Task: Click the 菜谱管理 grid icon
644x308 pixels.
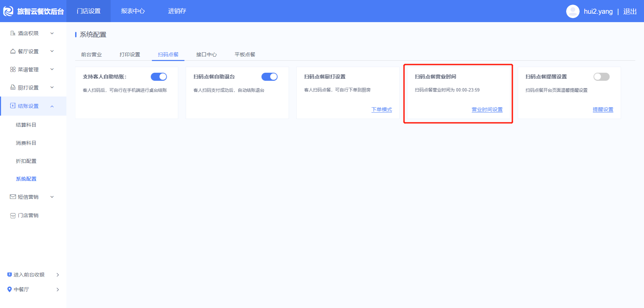Action: point(13,69)
